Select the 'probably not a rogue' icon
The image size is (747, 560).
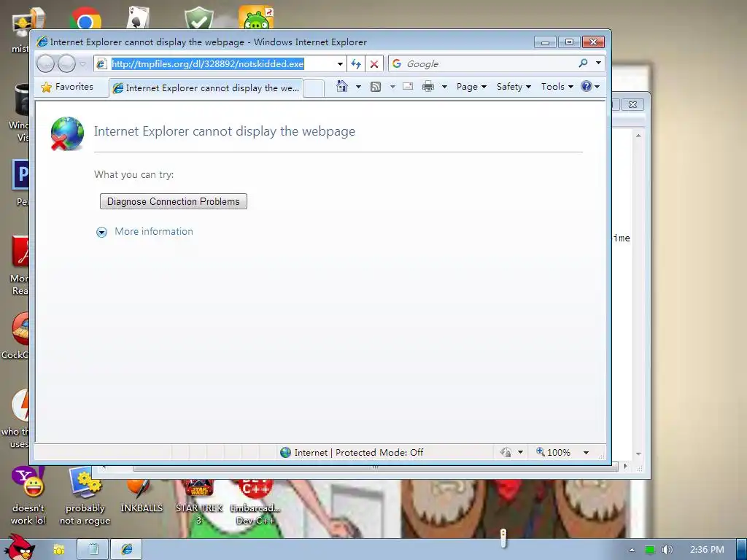click(x=85, y=495)
